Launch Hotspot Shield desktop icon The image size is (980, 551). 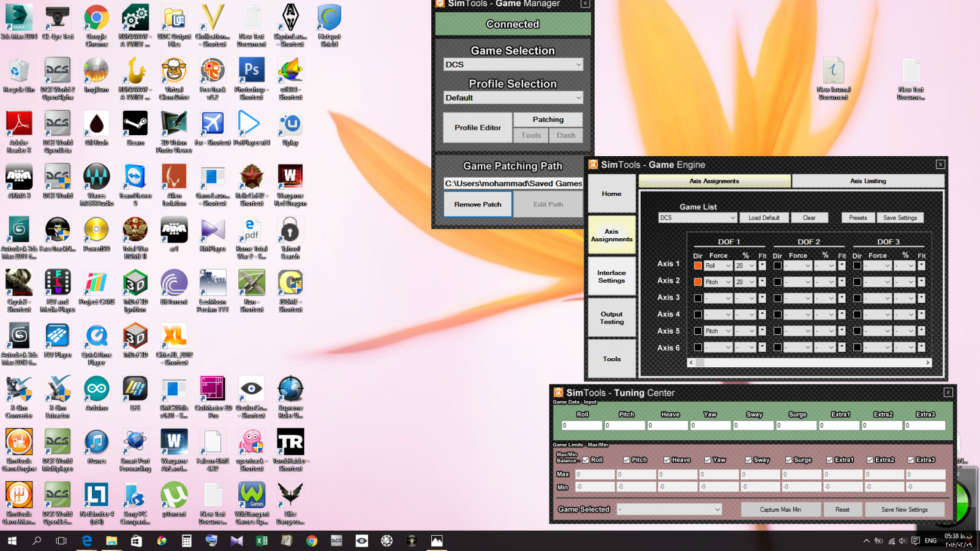click(x=329, y=26)
